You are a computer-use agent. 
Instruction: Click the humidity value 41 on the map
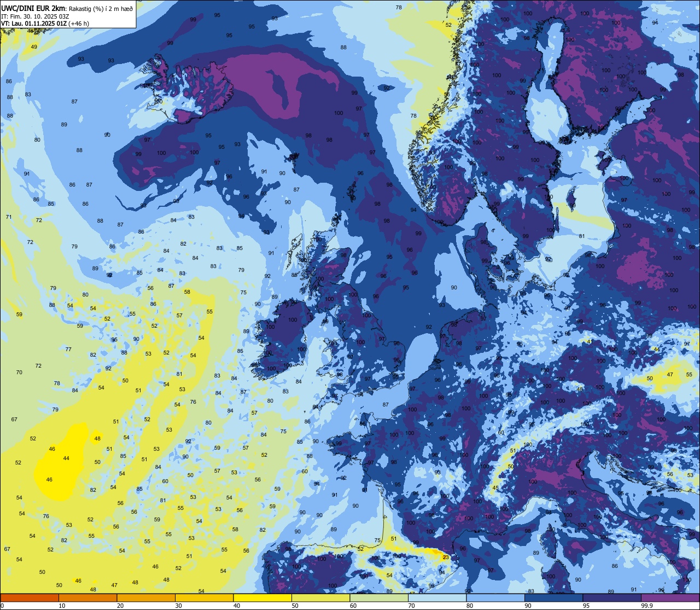pyautogui.click(x=590, y=341)
